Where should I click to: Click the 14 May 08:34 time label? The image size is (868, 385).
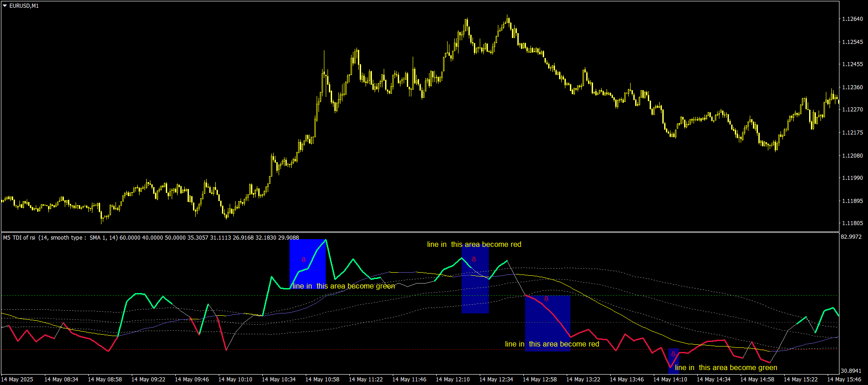[x=61, y=380]
